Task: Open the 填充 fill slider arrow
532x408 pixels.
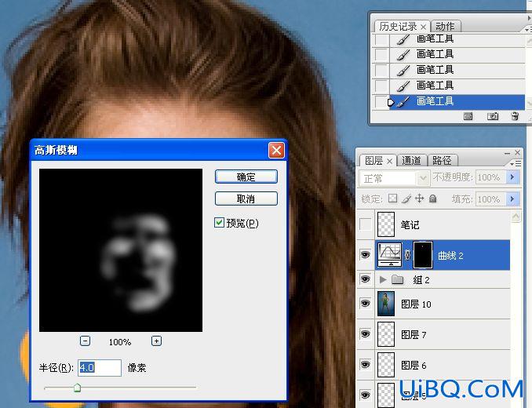Action: pos(512,199)
